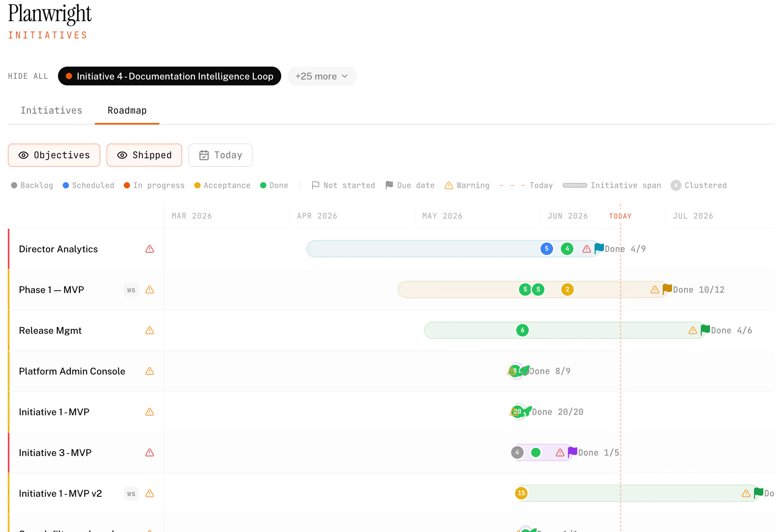The width and height of the screenshot is (781, 532).
Task: Click Initiative 3 - MVP red warning icon
Action: [150, 453]
